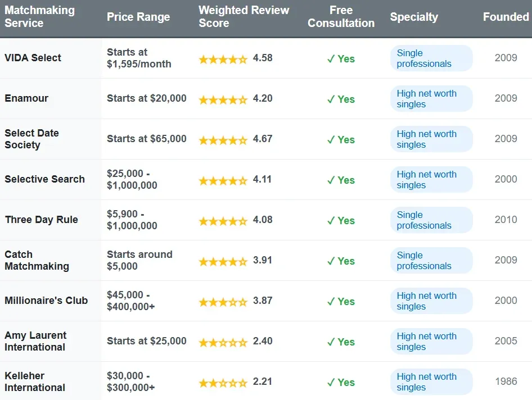This screenshot has height=400, width=532.
Task: Click Single professionals tag for Catch Matchmaking
Action: tap(431, 261)
